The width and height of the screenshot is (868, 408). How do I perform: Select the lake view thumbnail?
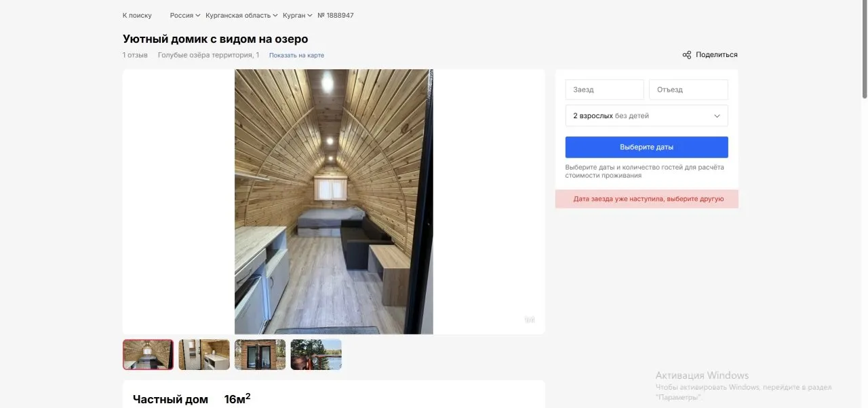316,354
